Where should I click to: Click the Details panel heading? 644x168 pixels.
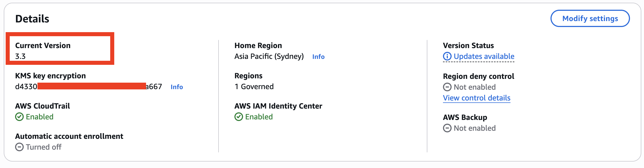[32, 19]
